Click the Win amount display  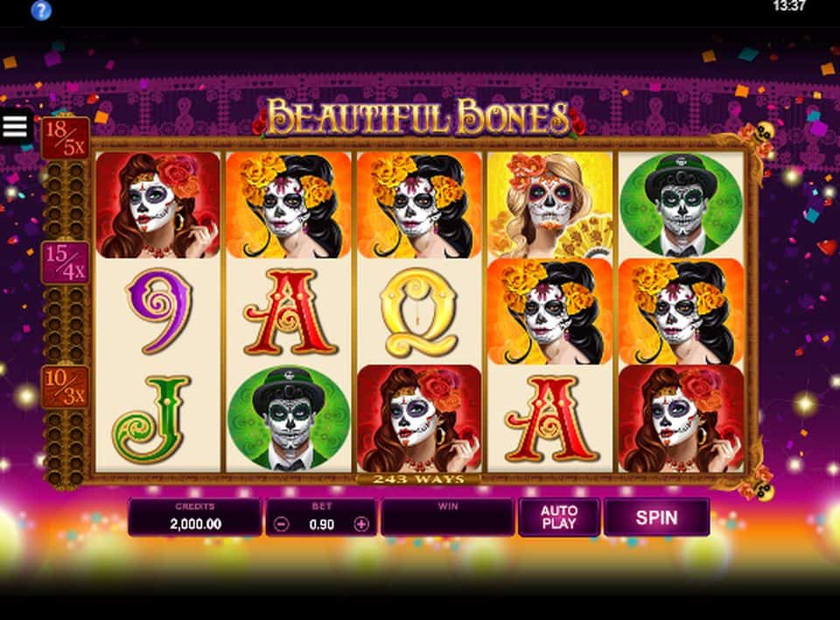point(448,517)
